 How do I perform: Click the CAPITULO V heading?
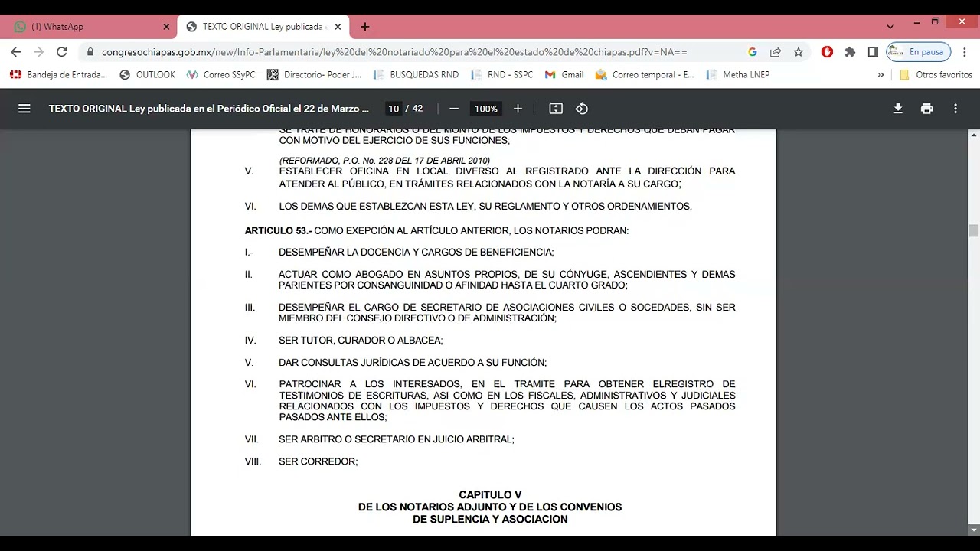pos(490,495)
